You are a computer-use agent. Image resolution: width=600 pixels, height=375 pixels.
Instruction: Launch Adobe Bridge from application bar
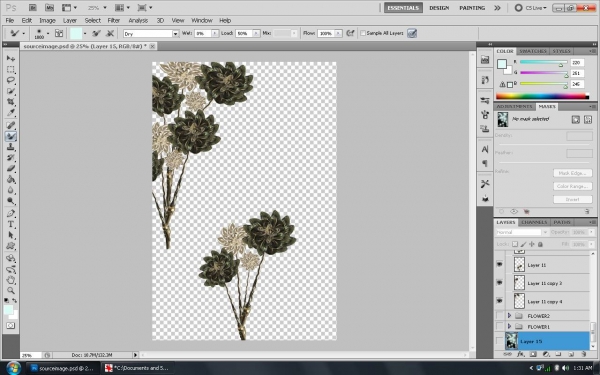point(33,8)
